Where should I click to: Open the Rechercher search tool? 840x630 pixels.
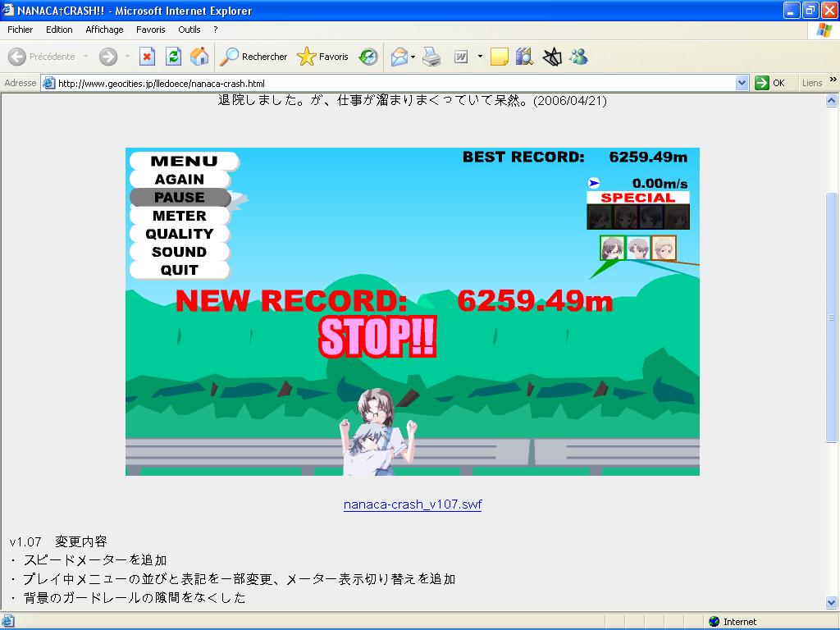[x=254, y=57]
